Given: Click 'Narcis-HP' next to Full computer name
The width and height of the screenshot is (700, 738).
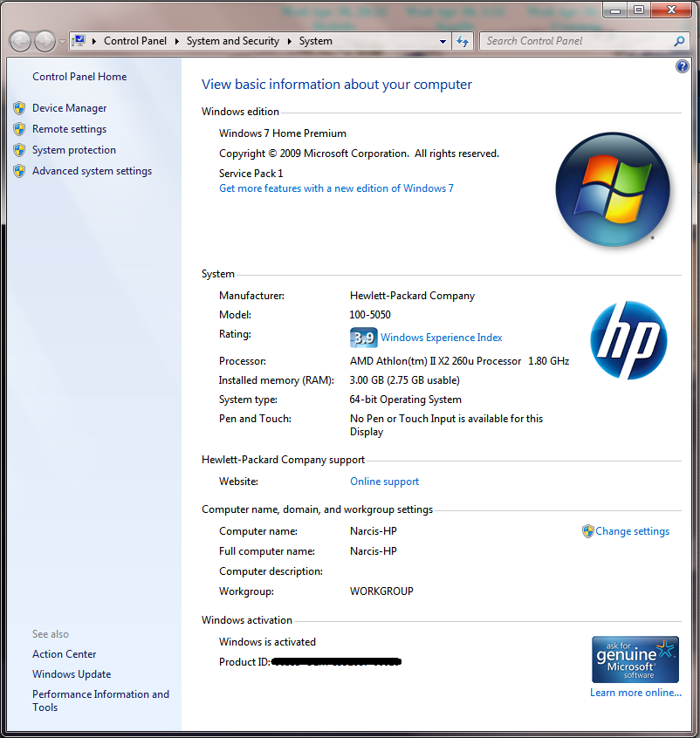Looking at the screenshot, I should [374, 551].
